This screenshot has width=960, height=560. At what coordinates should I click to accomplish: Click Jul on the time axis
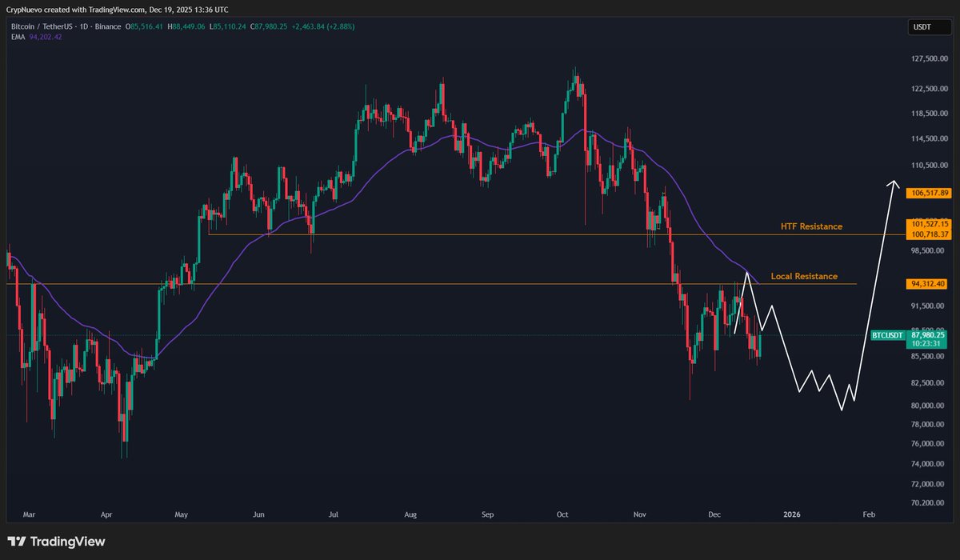point(334,516)
